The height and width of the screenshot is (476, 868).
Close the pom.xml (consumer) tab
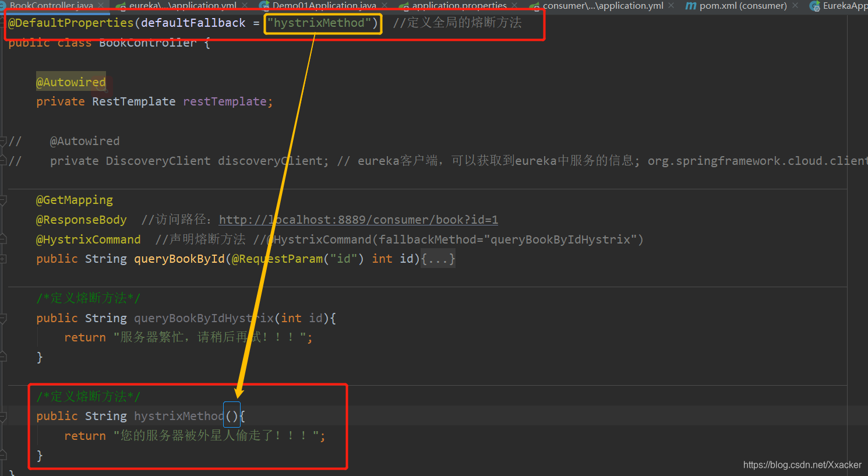click(795, 5)
